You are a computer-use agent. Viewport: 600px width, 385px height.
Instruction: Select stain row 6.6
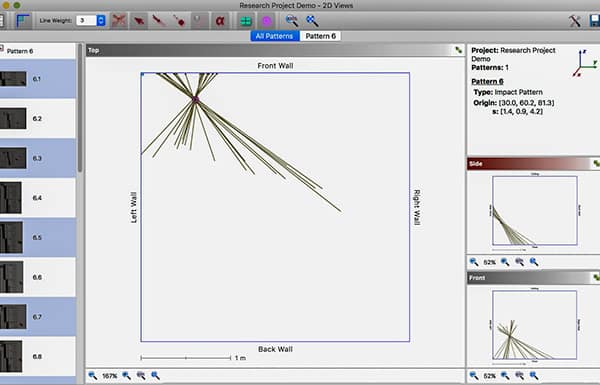[38, 277]
